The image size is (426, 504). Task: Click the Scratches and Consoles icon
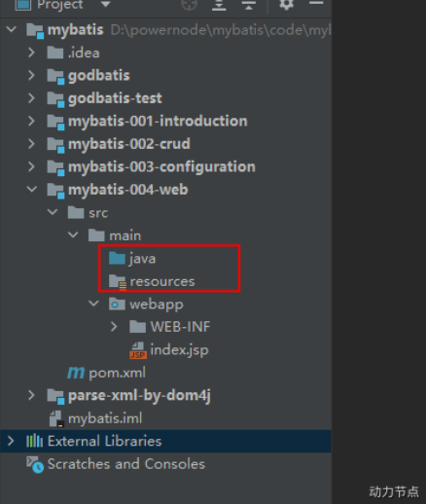click(35, 465)
